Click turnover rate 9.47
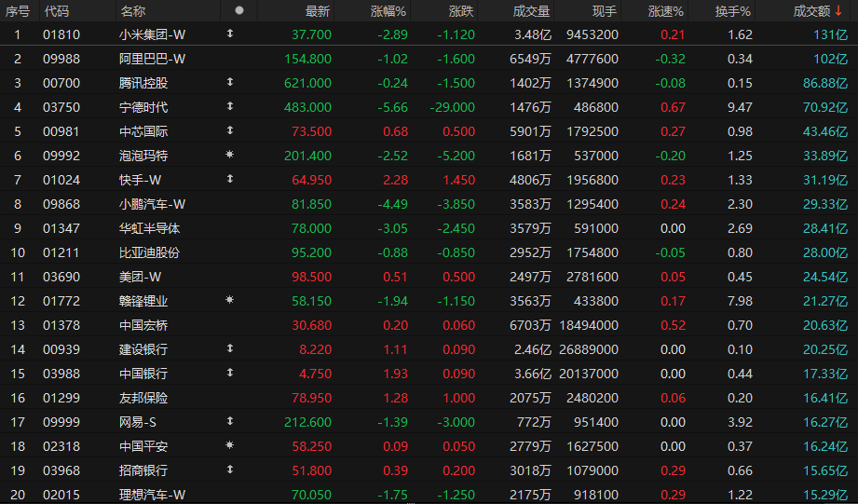The width and height of the screenshot is (858, 504). 740,107
